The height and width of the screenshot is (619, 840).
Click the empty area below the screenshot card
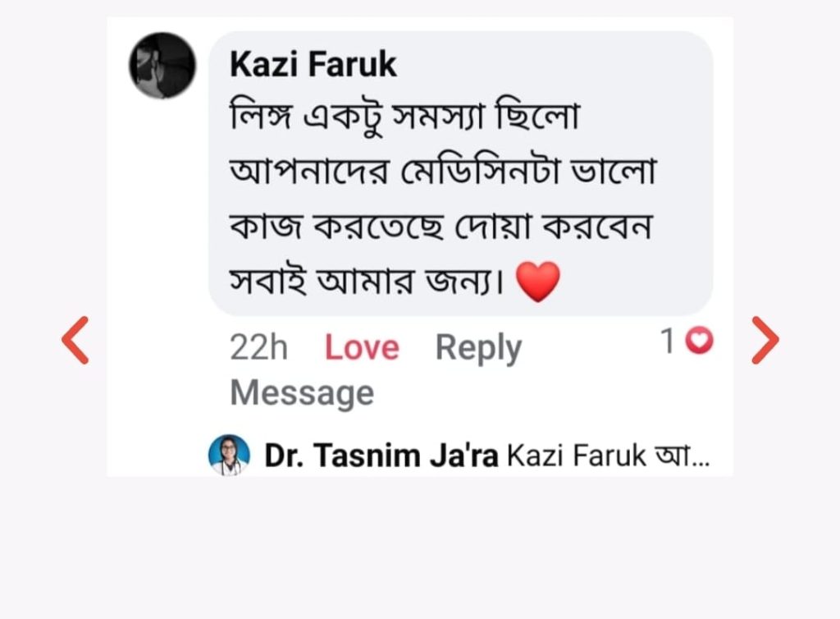[x=420, y=547]
